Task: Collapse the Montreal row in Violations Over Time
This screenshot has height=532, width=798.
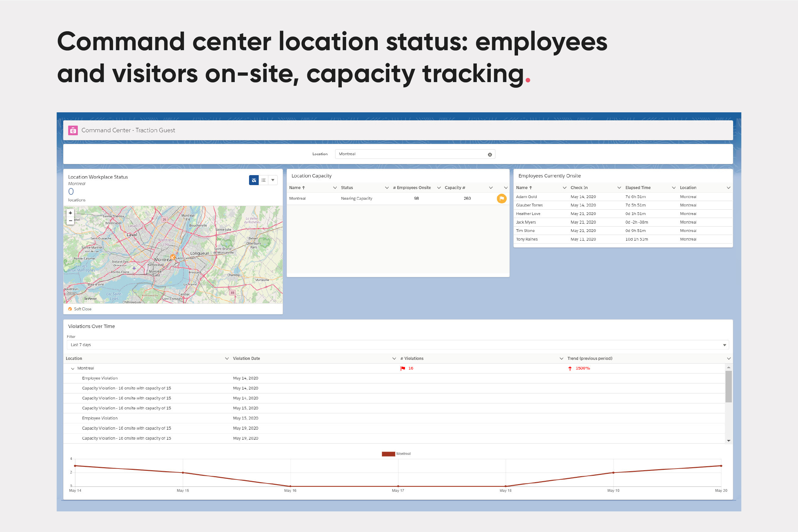Action: click(72, 368)
